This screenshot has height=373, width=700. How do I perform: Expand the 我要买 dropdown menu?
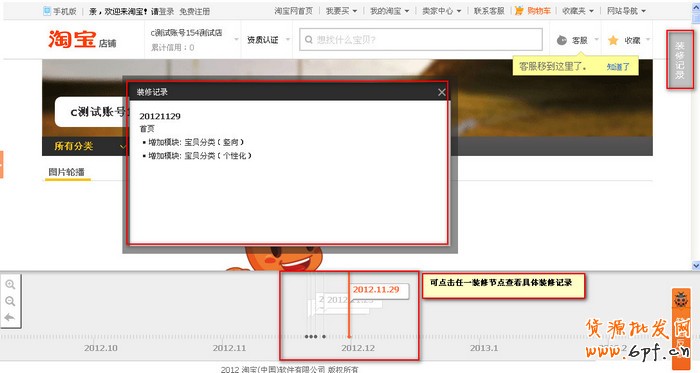[342, 11]
